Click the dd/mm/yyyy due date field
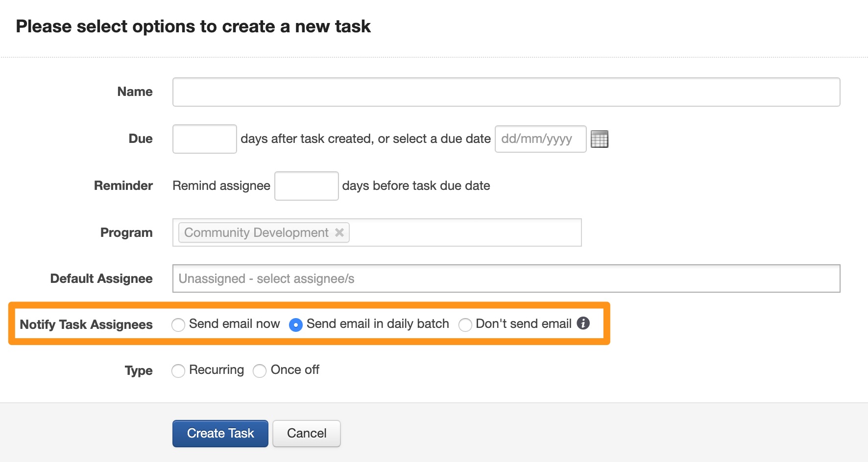 540,139
